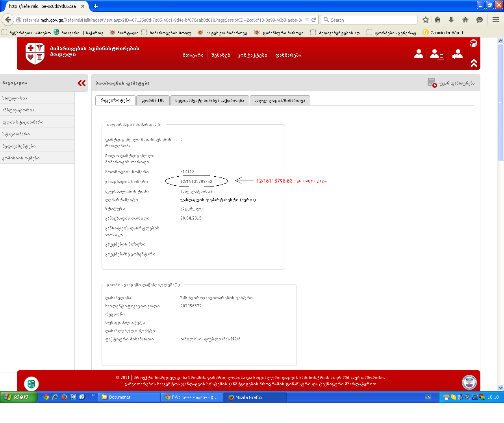504x423 pixels.
Task: Click the უკან დაბრუნება document icon
Action: pos(432,83)
